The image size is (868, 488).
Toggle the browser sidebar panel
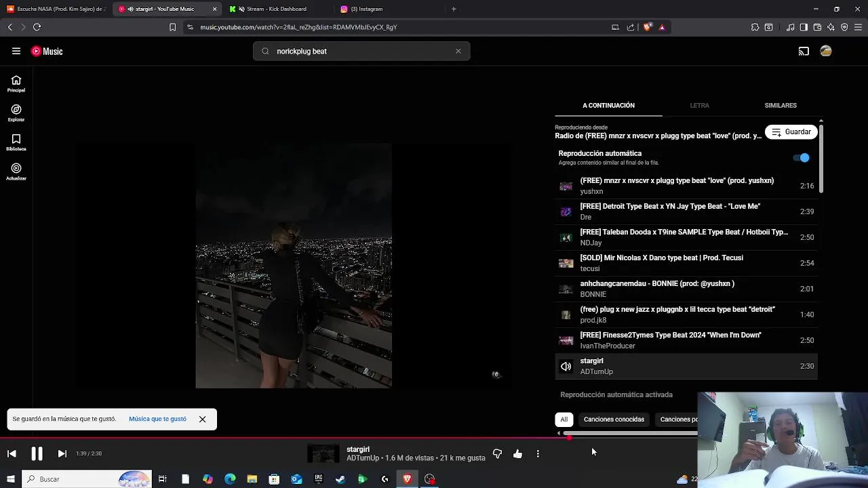804,27
